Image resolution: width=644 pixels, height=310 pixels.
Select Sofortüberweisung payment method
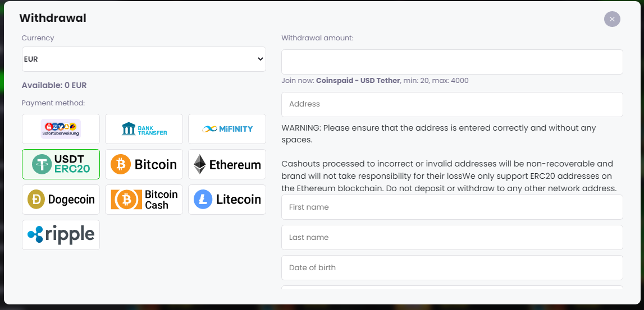[61, 129]
